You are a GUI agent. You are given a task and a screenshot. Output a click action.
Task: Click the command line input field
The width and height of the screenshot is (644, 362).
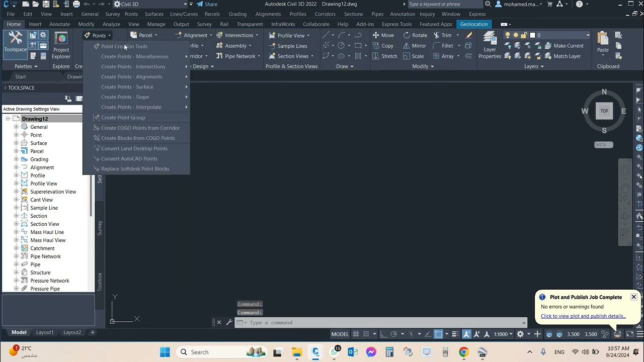coord(382,323)
